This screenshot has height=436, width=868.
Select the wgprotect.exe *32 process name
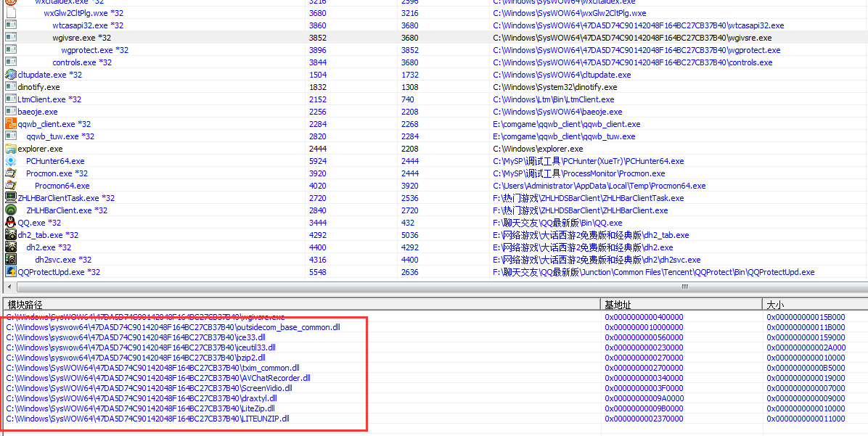point(94,50)
